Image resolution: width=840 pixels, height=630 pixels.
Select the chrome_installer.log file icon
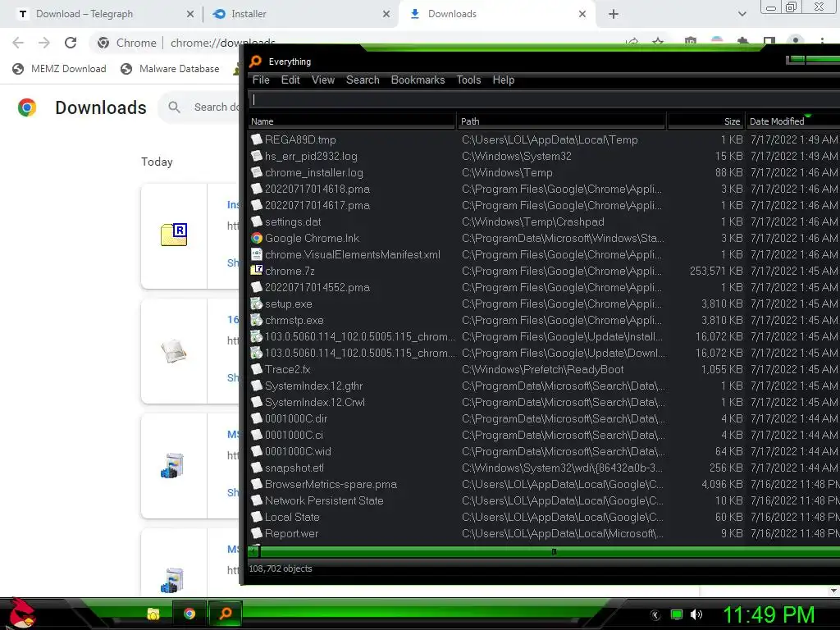coord(257,172)
